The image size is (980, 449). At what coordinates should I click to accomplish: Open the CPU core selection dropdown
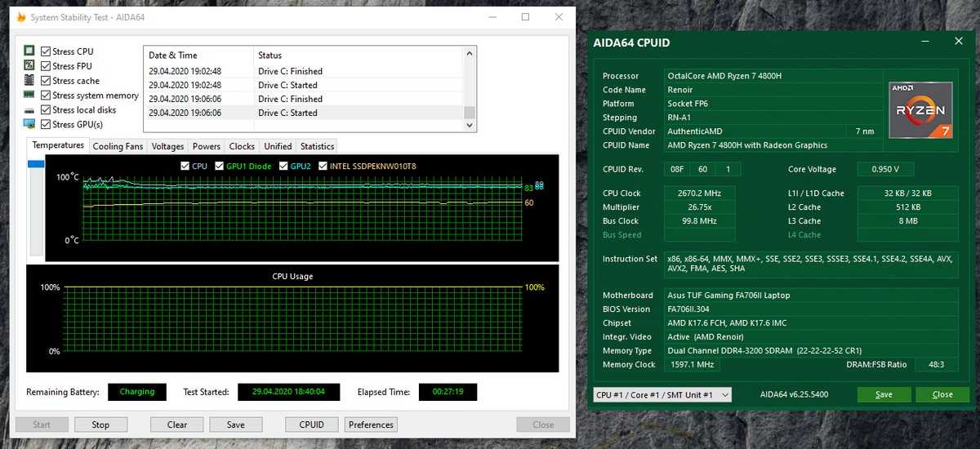pyautogui.click(x=661, y=395)
